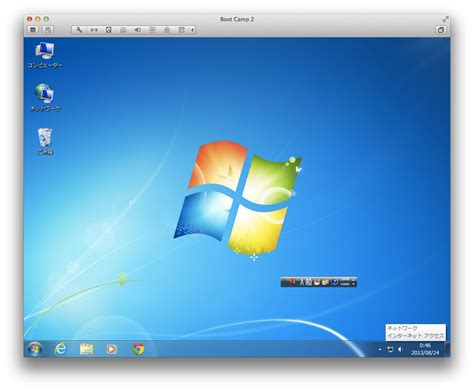Toggle CAPS KANA lock on language bar
The width and height of the screenshot is (474, 390).
(345, 282)
